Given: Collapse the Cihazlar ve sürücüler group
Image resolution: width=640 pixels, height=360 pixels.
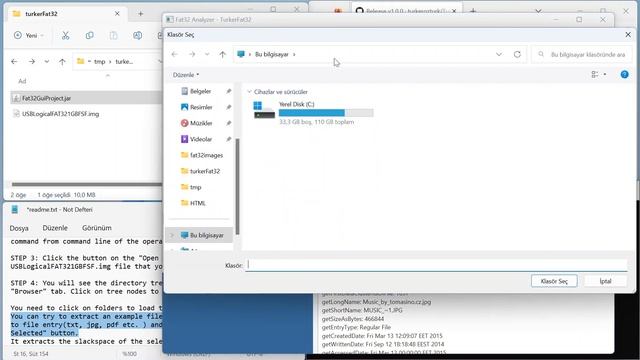Looking at the screenshot, I should tap(249, 92).
